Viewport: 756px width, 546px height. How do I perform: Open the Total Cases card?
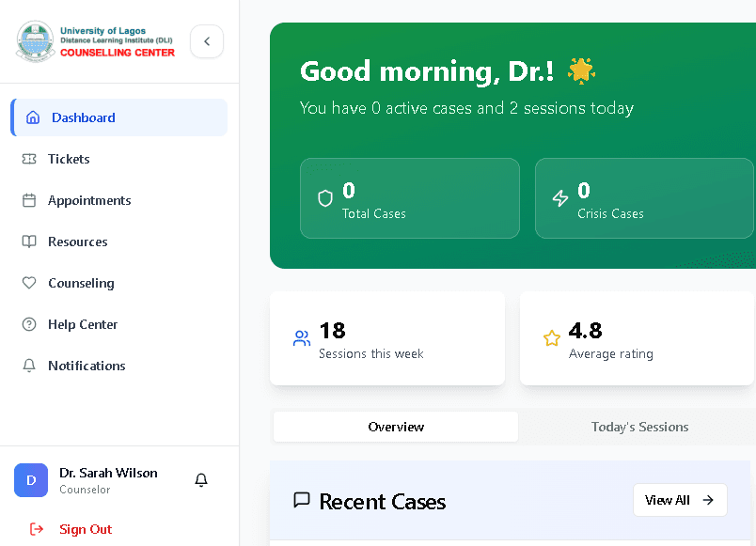pos(410,198)
